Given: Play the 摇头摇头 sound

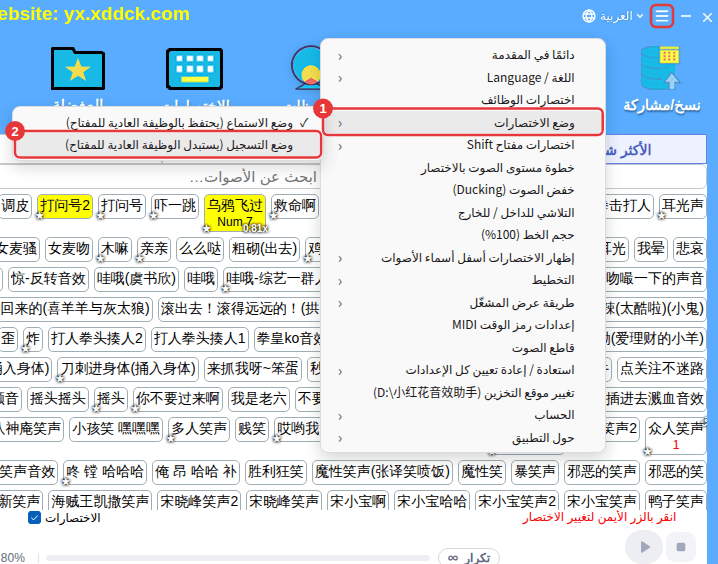Looking at the screenshot, I should [58, 399].
